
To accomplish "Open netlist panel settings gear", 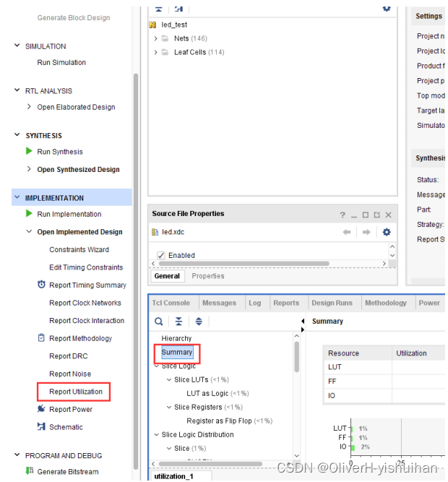I will 387,9.
